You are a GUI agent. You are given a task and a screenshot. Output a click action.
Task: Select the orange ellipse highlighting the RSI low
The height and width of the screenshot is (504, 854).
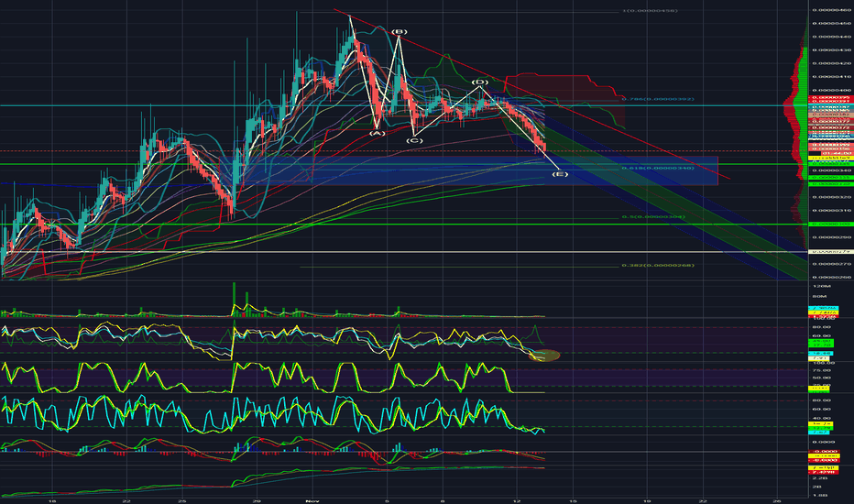(x=544, y=356)
